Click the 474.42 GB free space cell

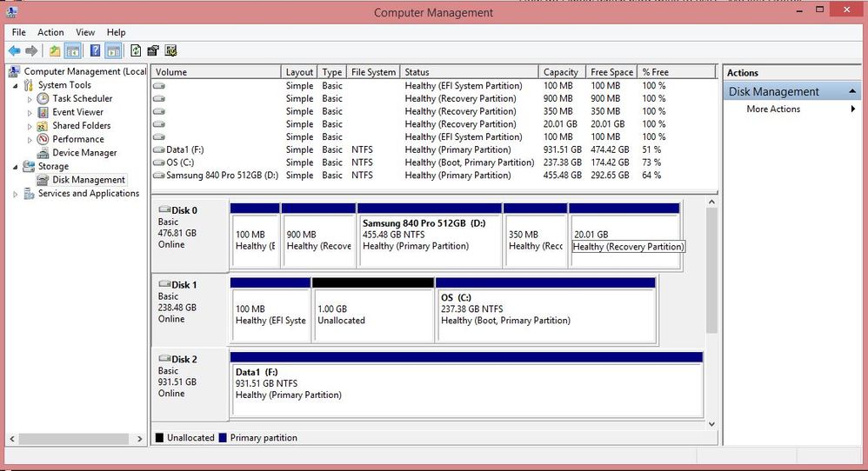point(610,149)
